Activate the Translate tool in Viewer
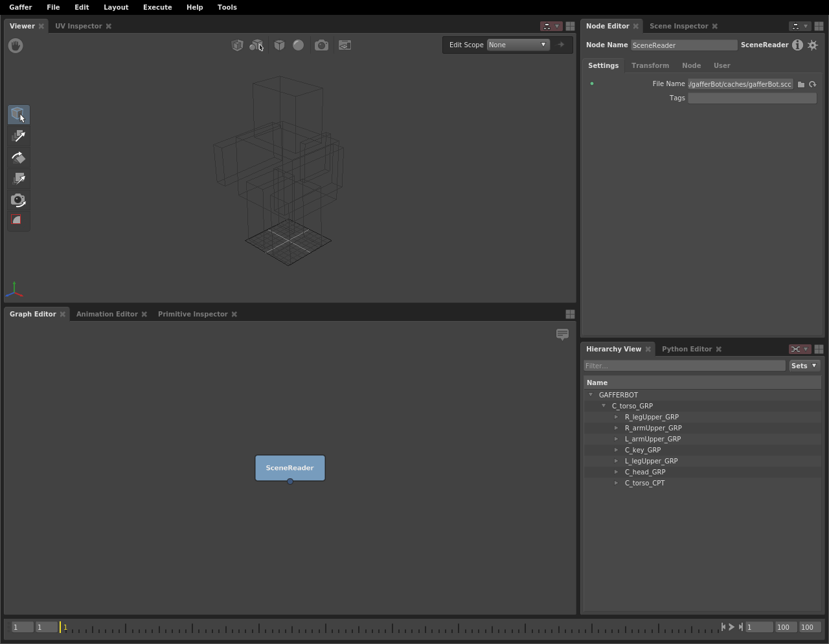The image size is (829, 644). [19, 136]
